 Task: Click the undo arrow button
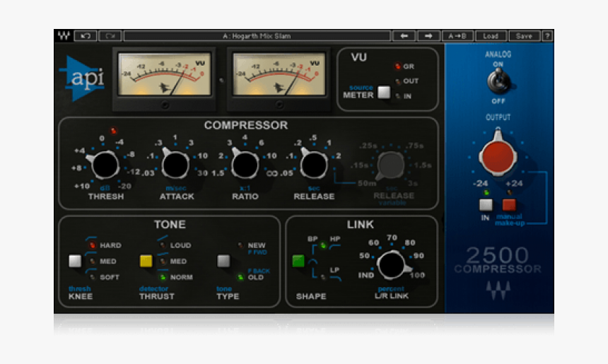[x=86, y=36]
